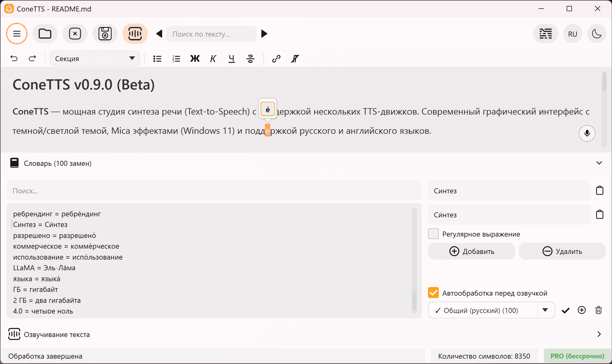612x364 pixels.
Task: Click the save audio disk icon
Action: [x=105, y=34]
